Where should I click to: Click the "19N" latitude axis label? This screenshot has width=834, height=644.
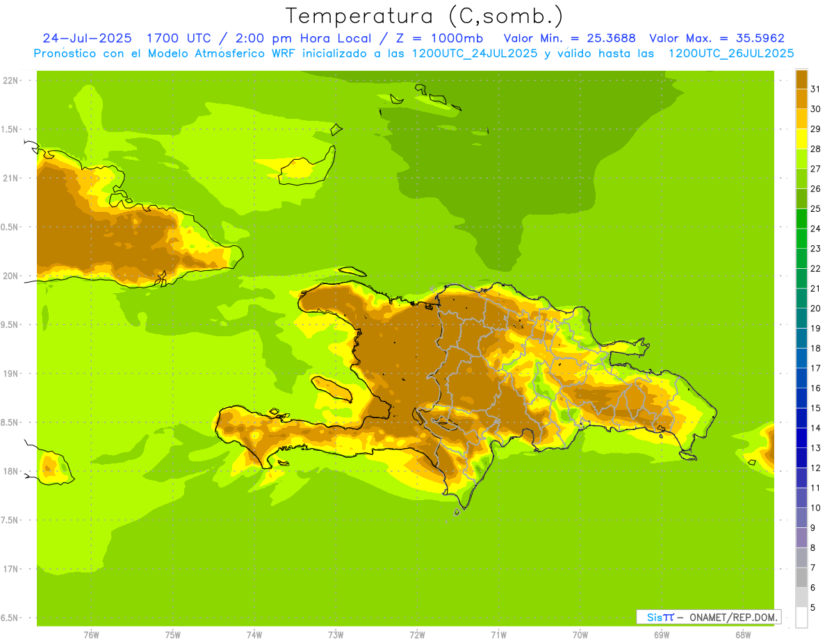pyautogui.click(x=12, y=374)
